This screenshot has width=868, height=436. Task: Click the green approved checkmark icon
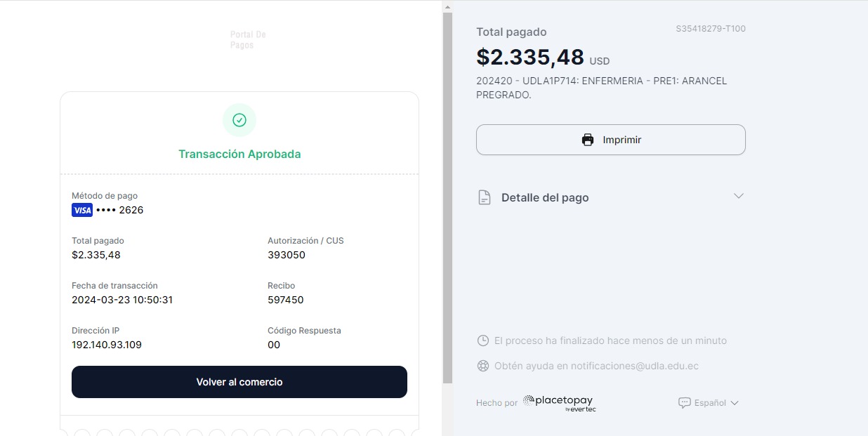[x=239, y=120]
